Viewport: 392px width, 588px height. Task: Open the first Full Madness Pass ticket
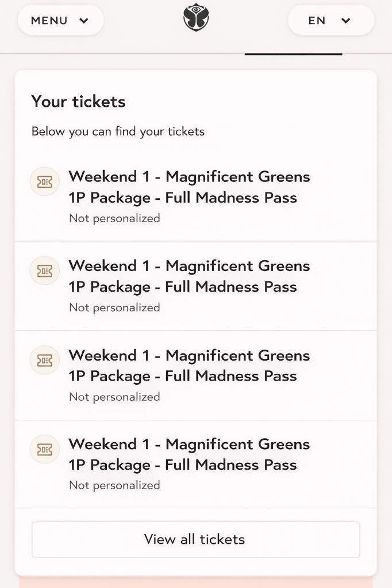click(x=190, y=187)
